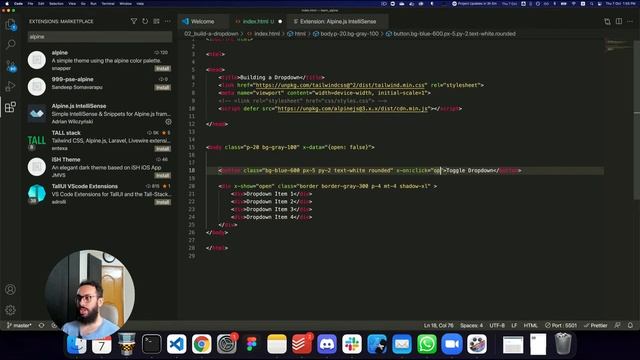Open the File menu

click(31, 4)
